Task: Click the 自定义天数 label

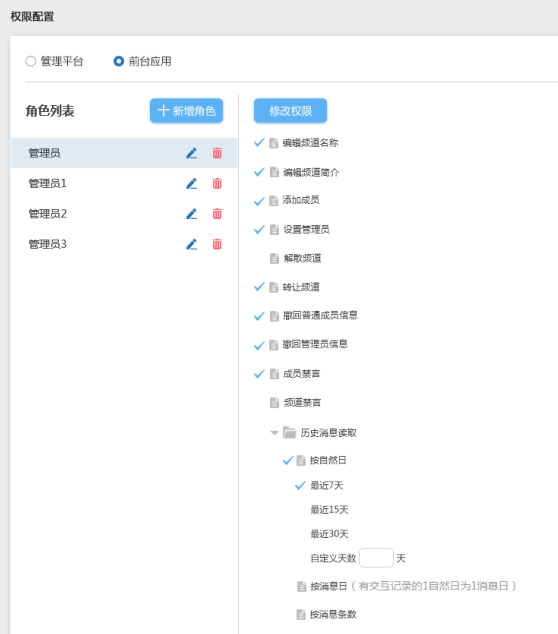Action: pyautogui.click(x=333, y=558)
